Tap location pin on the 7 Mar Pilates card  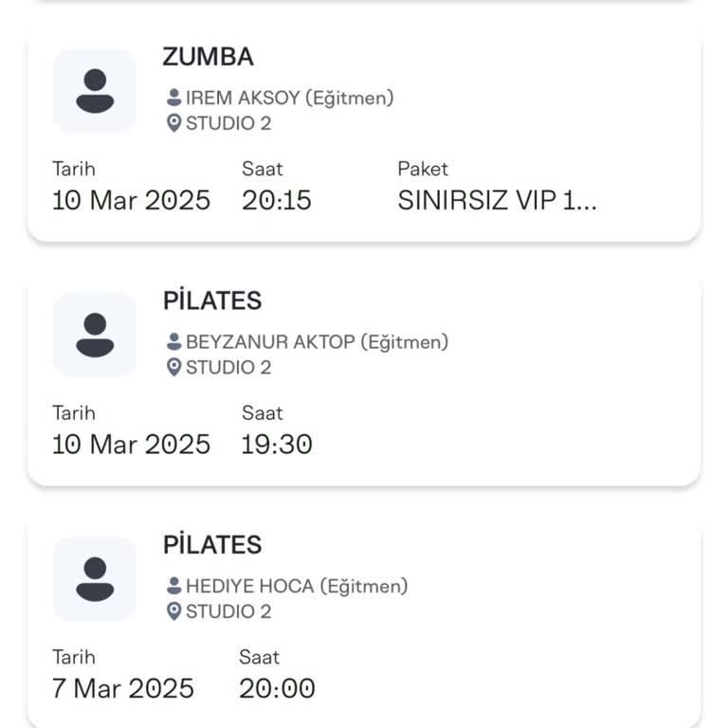pyautogui.click(x=173, y=611)
